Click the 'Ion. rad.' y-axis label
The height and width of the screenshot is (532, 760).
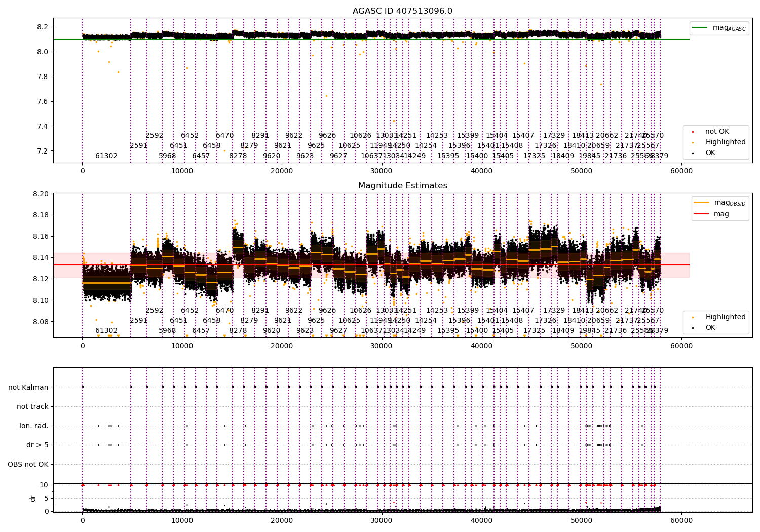pos(34,426)
